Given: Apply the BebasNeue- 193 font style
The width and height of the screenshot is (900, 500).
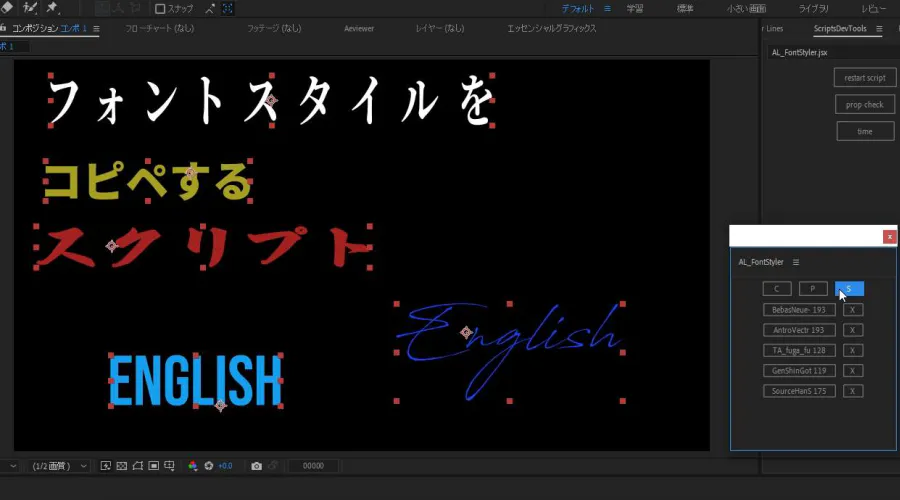Looking at the screenshot, I should tap(798, 310).
